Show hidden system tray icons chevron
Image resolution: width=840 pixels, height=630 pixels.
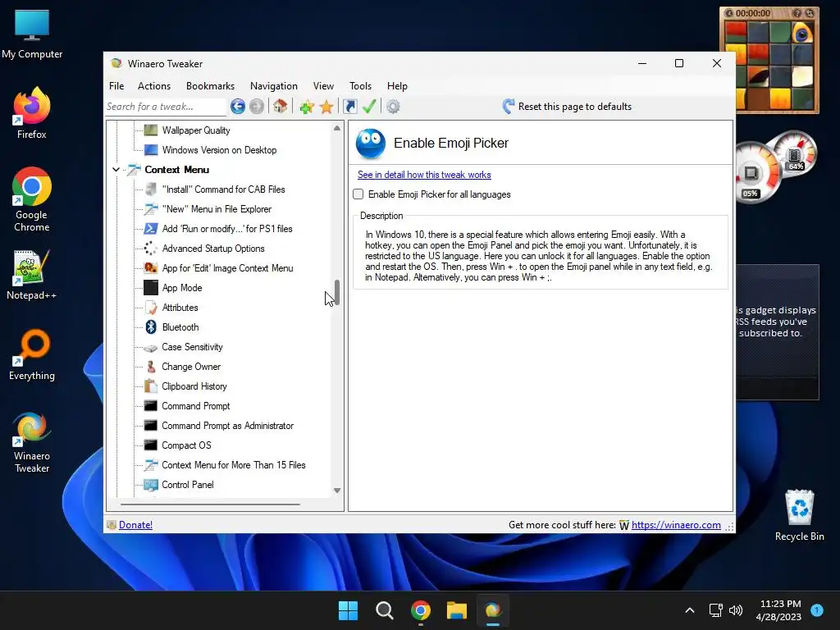pyautogui.click(x=689, y=610)
